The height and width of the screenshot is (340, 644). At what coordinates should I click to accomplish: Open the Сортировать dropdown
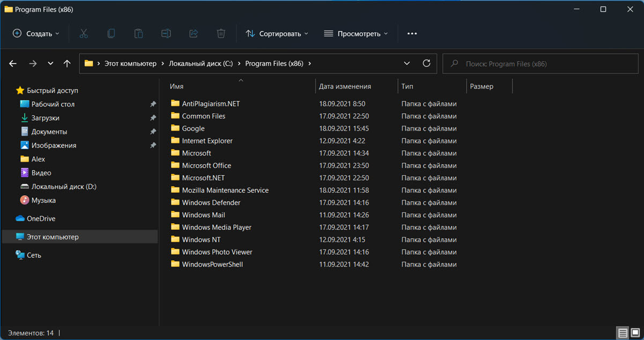pos(277,34)
